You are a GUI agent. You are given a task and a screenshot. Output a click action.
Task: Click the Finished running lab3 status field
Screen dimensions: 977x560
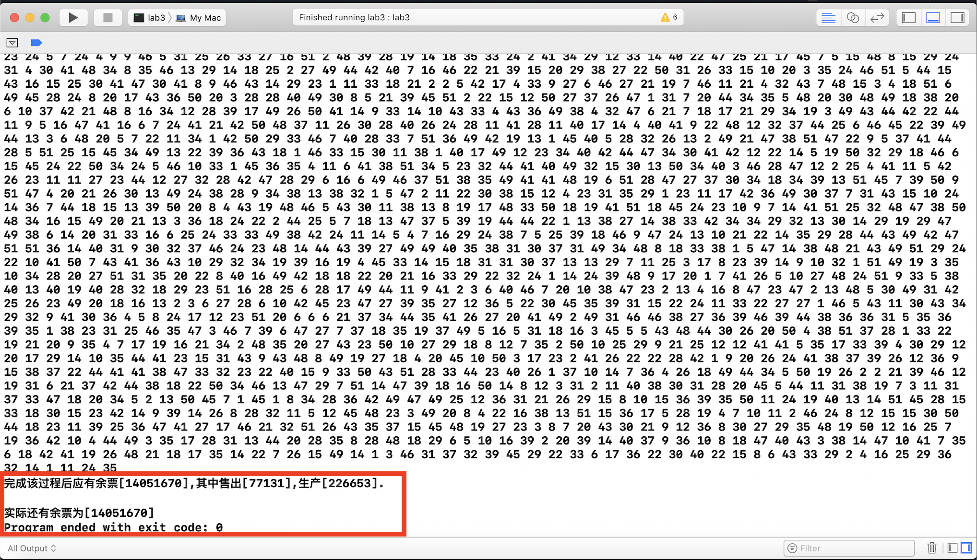[x=488, y=17]
